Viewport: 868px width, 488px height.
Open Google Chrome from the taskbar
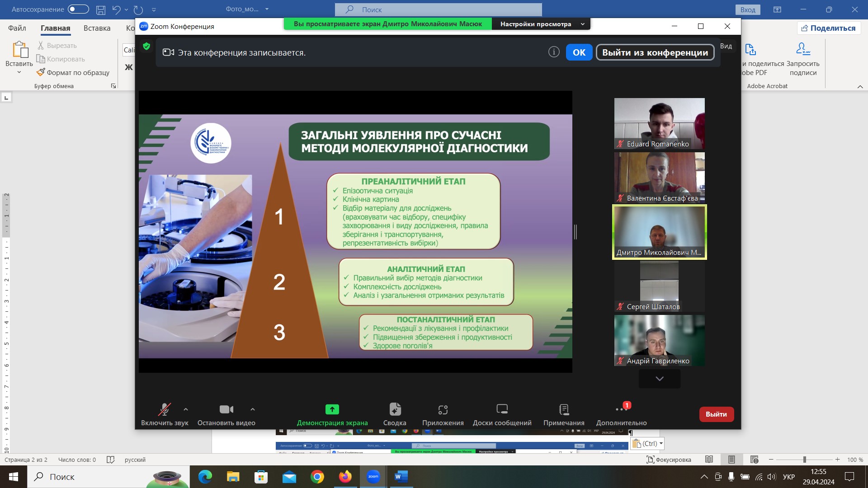317,477
